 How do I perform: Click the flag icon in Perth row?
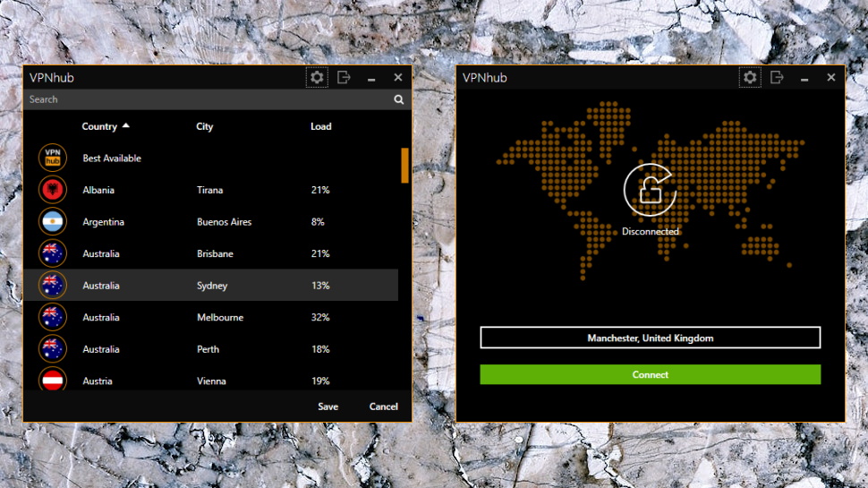(x=53, y=349)
